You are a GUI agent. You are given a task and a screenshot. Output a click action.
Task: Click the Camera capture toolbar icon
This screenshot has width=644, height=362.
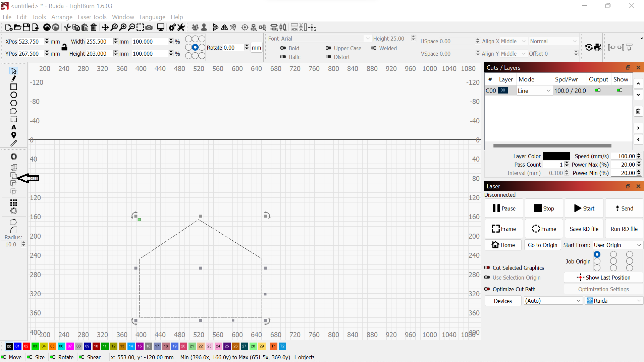point(149,27)
